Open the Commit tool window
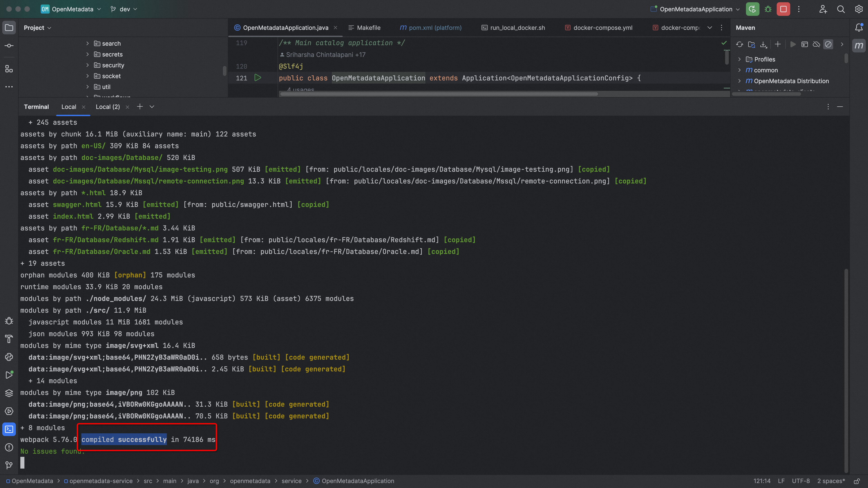The width and height of the screenshot is (868, 488). pyautogui.click(x=9, y=45)
